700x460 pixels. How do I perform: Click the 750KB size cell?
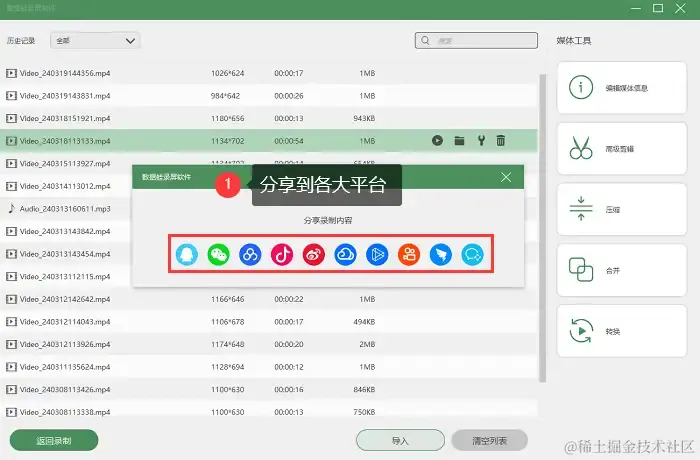pos(364,412)
